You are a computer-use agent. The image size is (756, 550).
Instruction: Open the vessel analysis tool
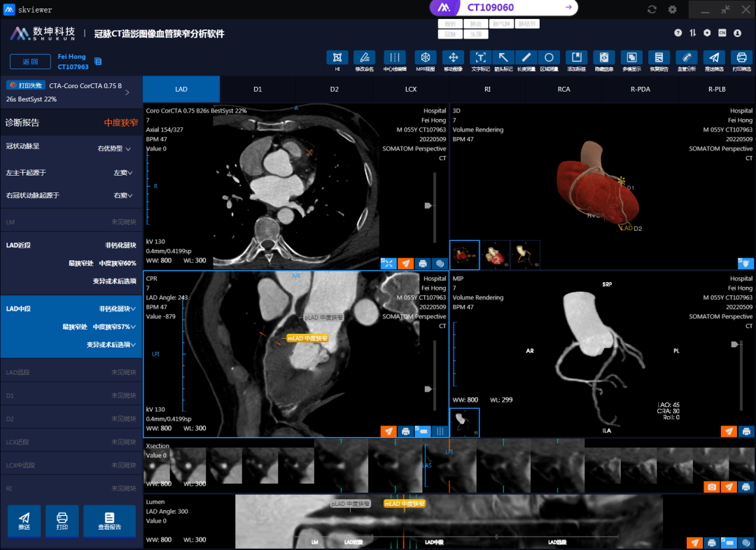pyautogui.click(x=686, y=58)
